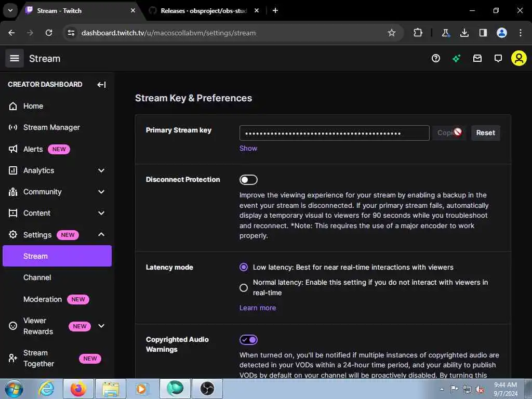Expand the Viewer Rewards section
The image size is (532, 399).
point(101,326)
